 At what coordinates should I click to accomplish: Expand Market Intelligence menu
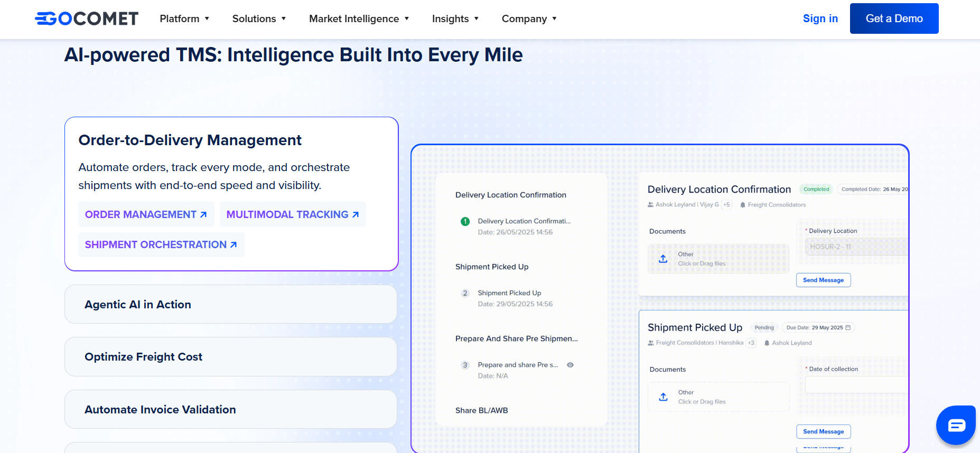point(359,19)
